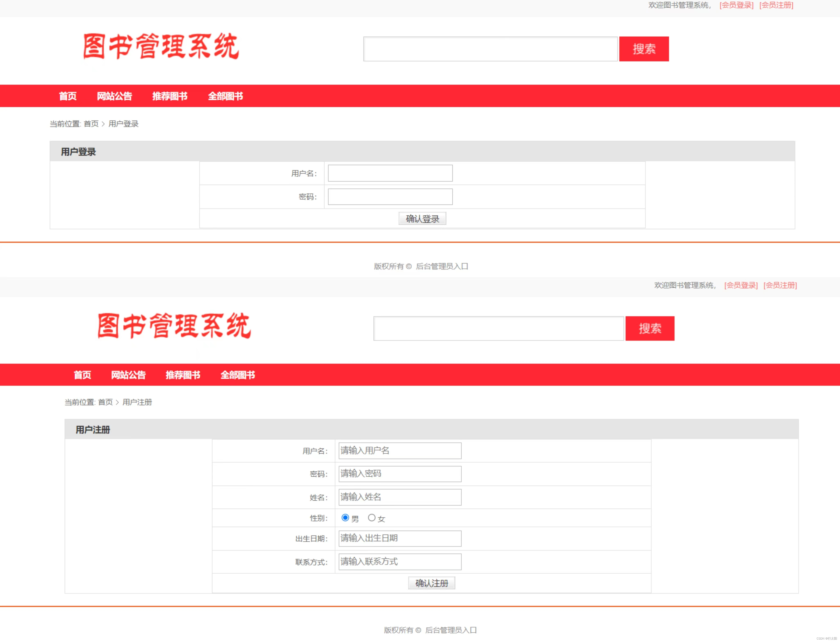Open 推荐图书 in the registration page navigation bar

point(183,375)
